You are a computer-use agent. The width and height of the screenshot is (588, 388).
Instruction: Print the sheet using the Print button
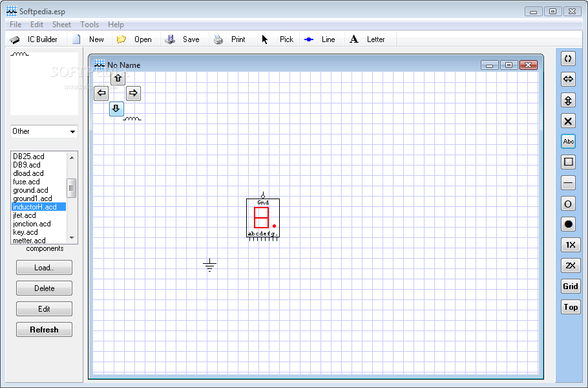pos(229,39)
